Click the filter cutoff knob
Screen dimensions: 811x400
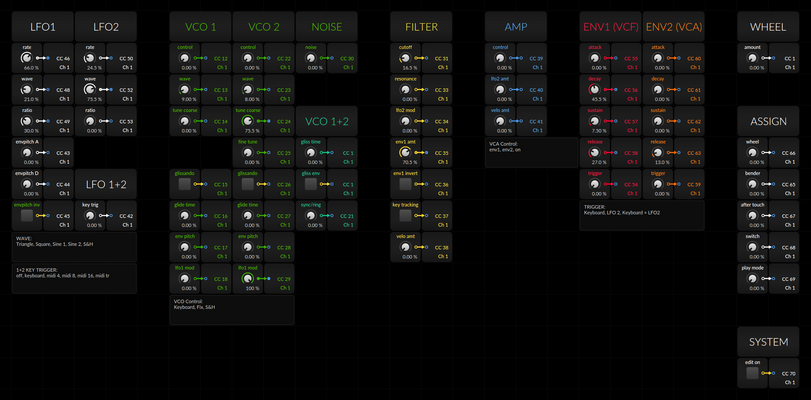pos(406,58)
